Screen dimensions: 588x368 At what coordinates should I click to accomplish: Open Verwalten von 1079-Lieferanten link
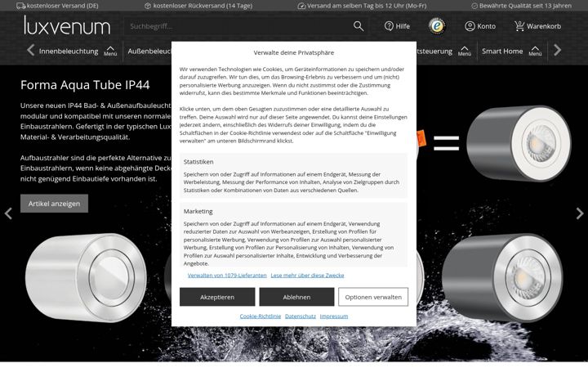pyautogui.click(x=227, y=276)
